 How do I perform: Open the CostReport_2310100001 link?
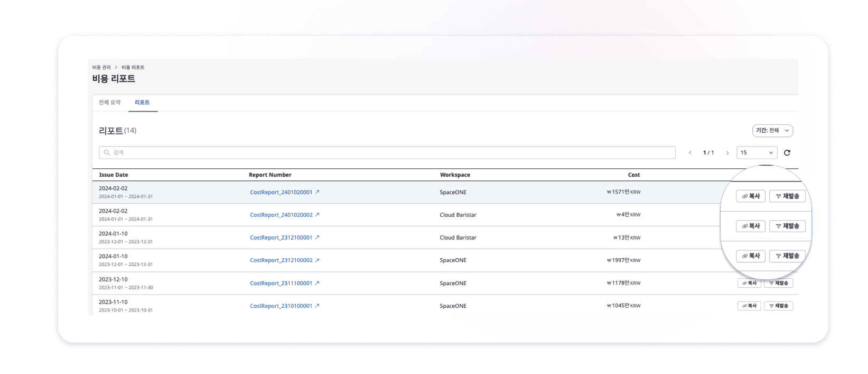281,306
